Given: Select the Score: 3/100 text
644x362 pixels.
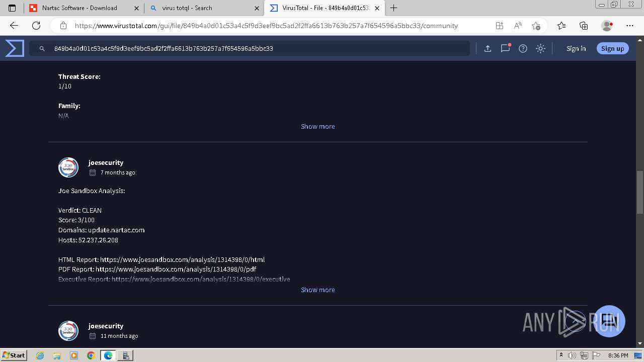Looking at the screenshot, I should (x=76, y=220).
